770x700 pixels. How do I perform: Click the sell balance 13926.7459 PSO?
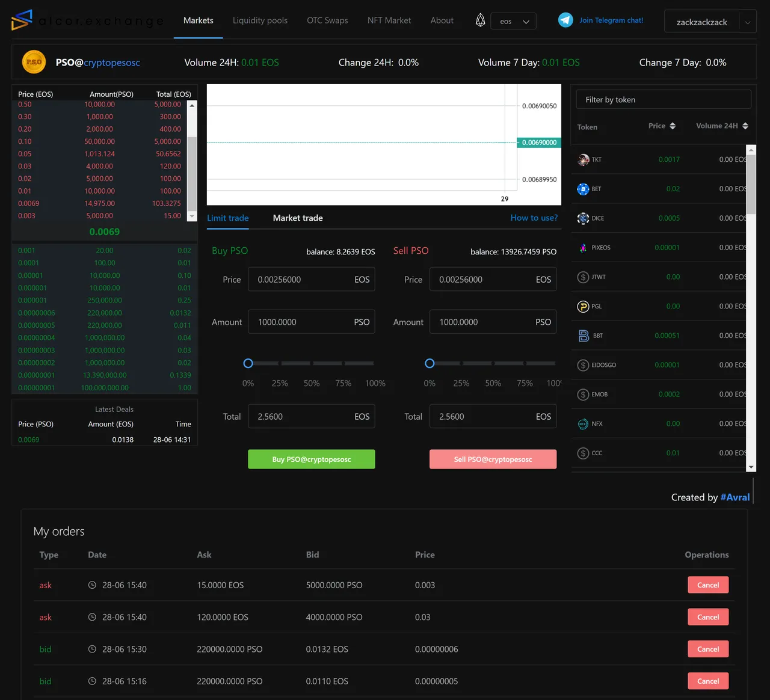(x=514, y=252)
